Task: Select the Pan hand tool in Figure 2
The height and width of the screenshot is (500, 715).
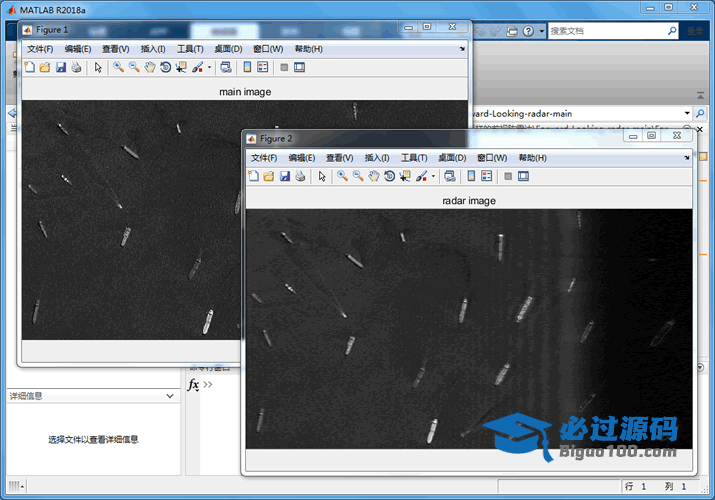Action: tap(373, 176)
